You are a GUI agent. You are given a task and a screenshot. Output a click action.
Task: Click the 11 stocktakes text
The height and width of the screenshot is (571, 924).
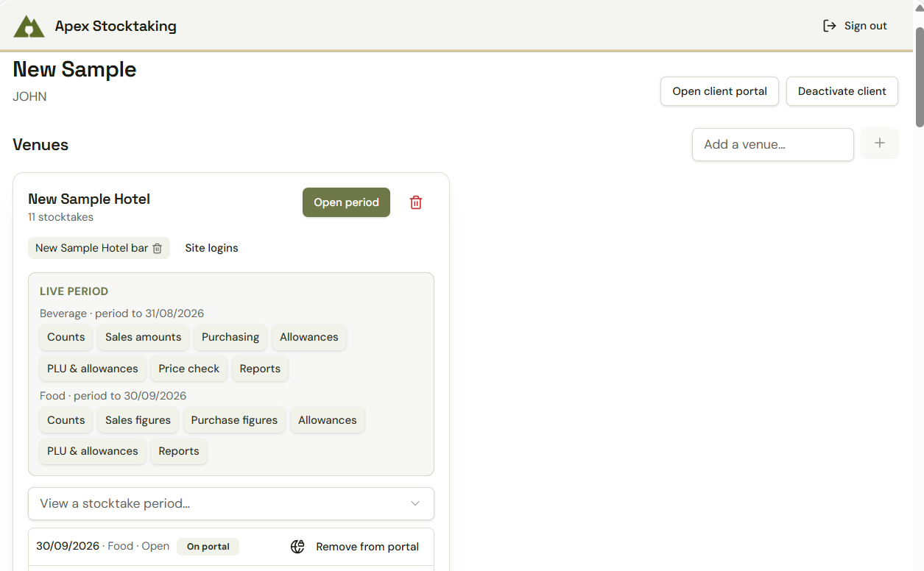60,217
